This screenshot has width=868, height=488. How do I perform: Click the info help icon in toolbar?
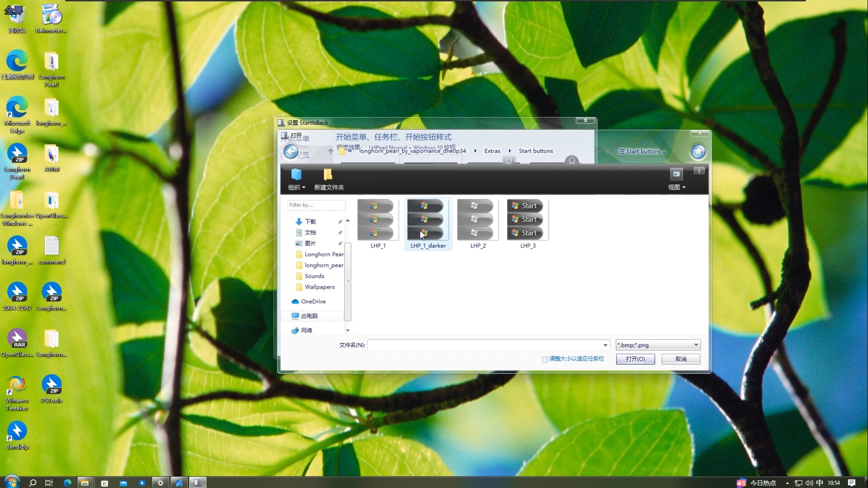tap(699, 170)
